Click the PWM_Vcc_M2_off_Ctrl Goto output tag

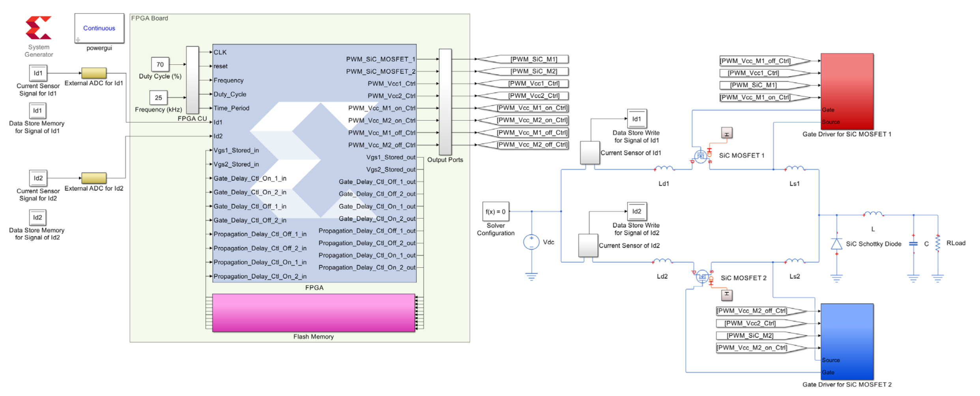[x=524, y=145]
